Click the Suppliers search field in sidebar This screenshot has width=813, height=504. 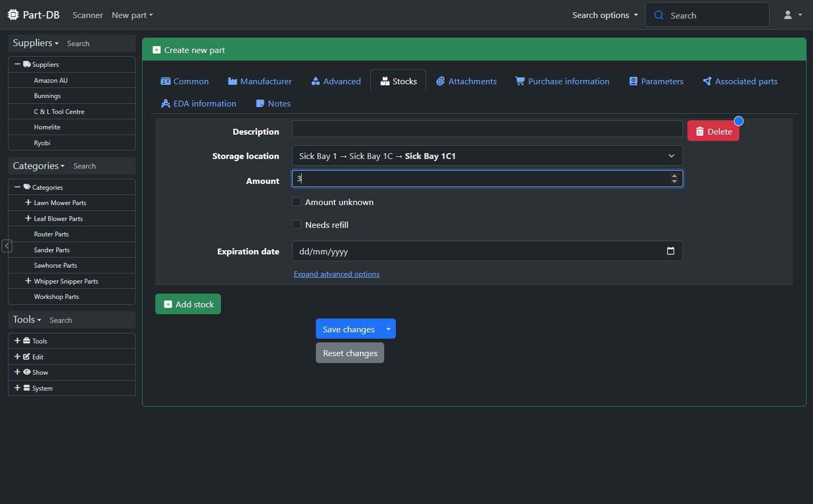click(99, 43)
